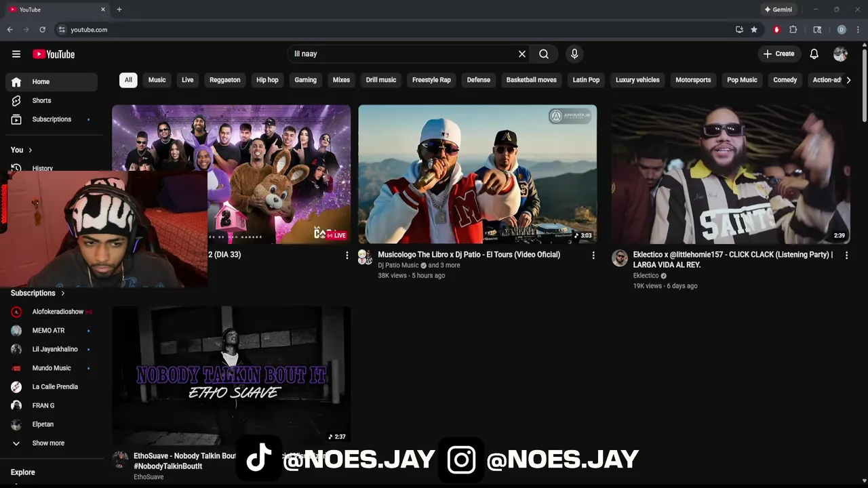Show more filter chips with right arrow
The width and height of the screenshot is (868, 488).
(848, 80)
